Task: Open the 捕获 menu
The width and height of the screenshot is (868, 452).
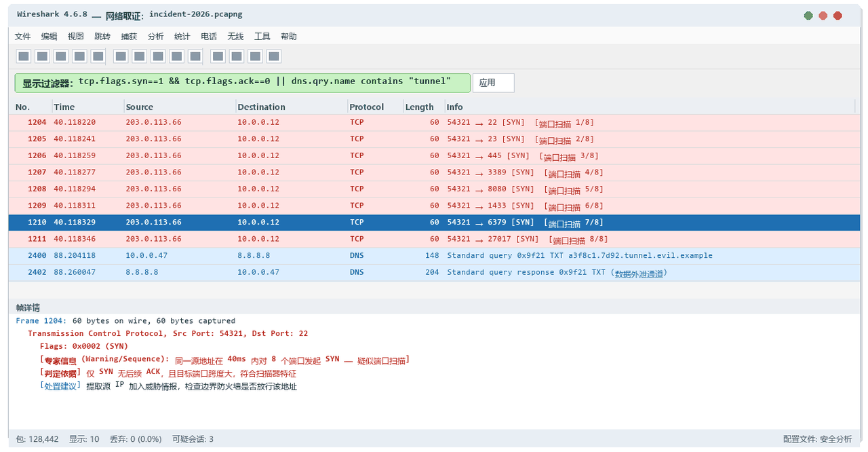Action: [x=129, y=37]
